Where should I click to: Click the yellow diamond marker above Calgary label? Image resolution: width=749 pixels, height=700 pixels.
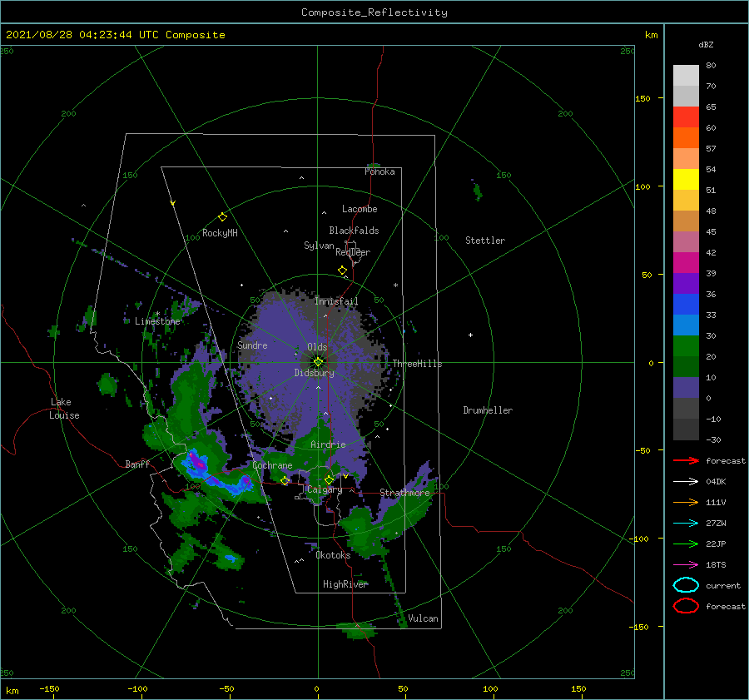pyautogui.click(x=329, y=479)
